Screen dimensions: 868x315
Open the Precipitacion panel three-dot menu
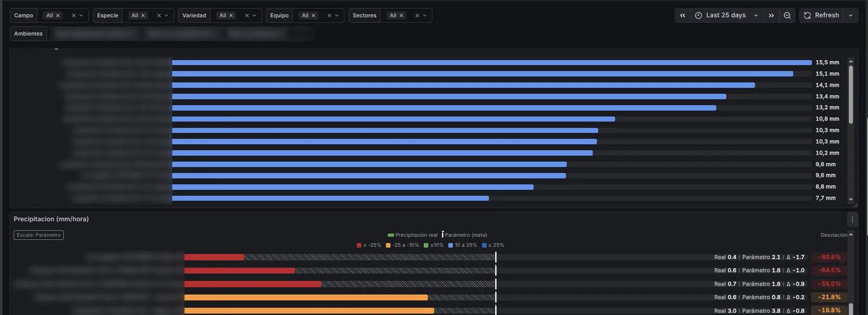pyautogui.click(x=852, y=220)
